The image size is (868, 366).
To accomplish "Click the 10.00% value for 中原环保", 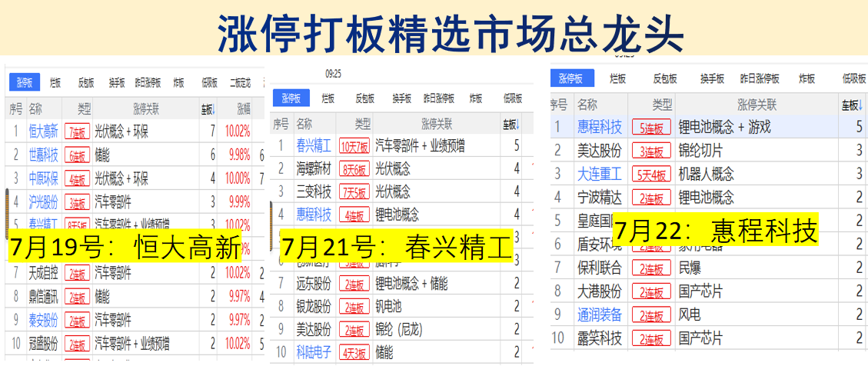I will point(238,178).
